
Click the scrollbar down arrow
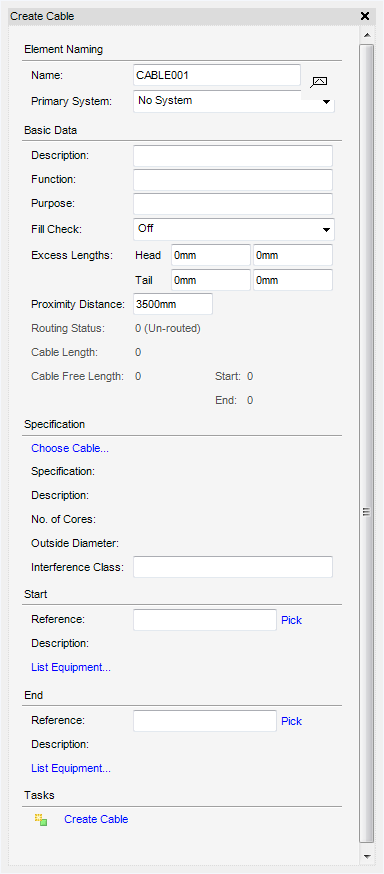(x=367, y=856)
